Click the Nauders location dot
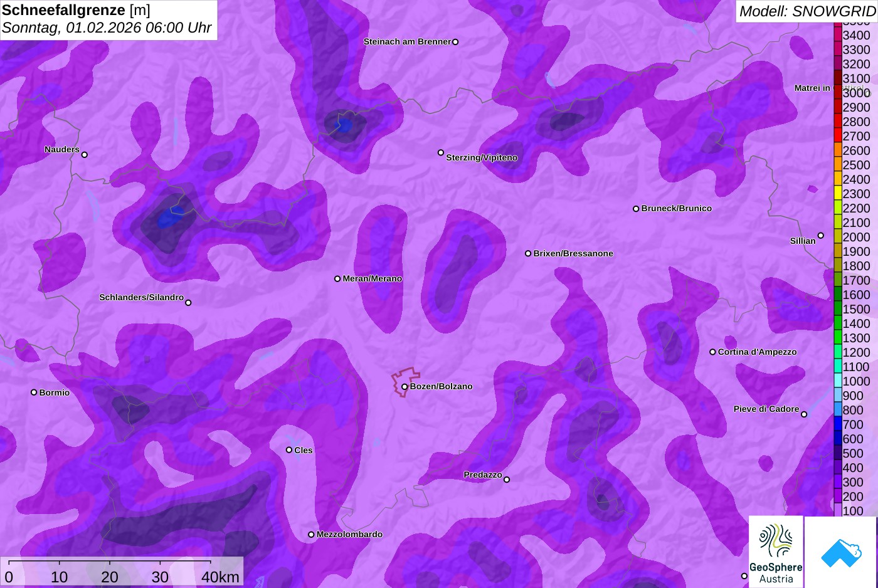 click(85, 154)
